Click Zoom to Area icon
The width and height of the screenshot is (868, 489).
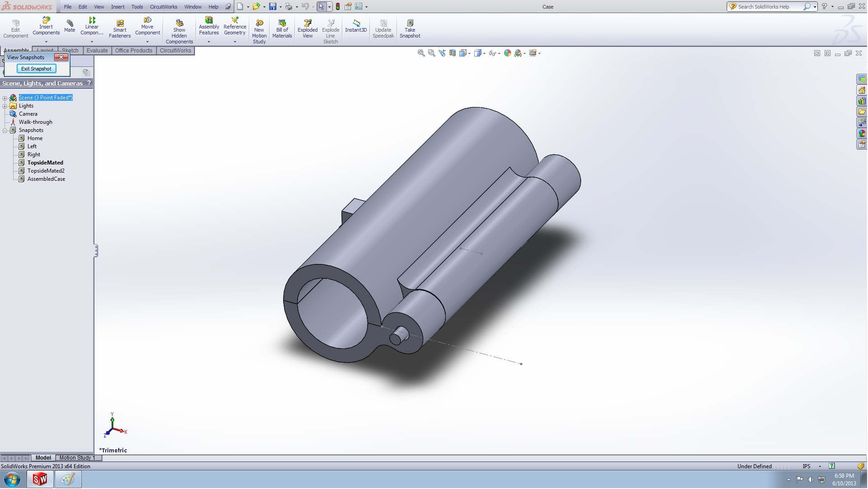(431, 53)
